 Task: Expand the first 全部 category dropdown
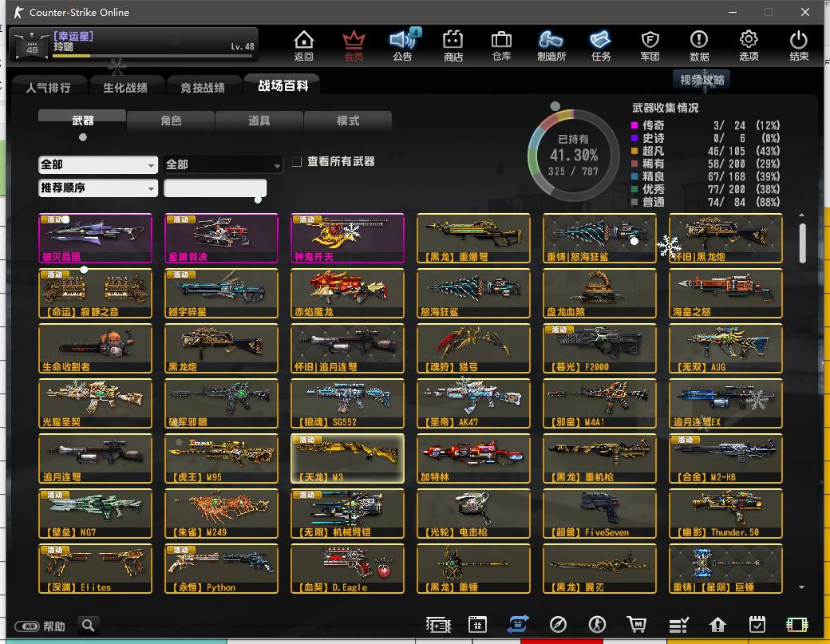pos(98,164)
